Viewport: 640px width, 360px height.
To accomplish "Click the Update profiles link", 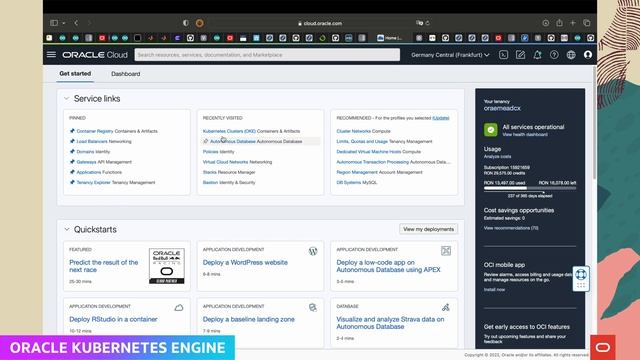I will pos(441,118).
